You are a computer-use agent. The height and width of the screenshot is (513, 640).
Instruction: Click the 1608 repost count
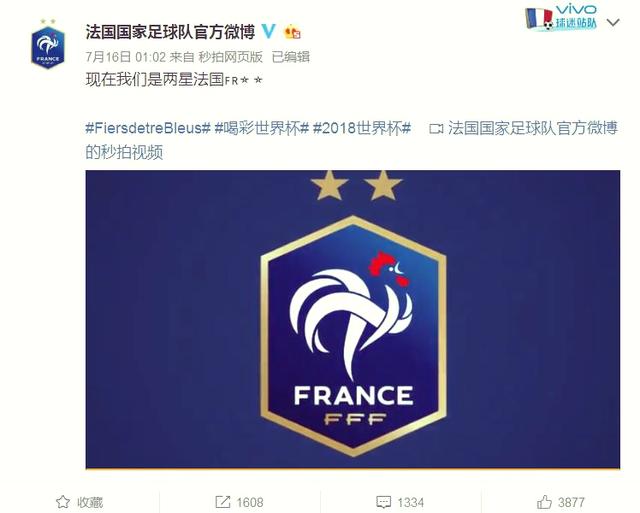pos(250,502)
